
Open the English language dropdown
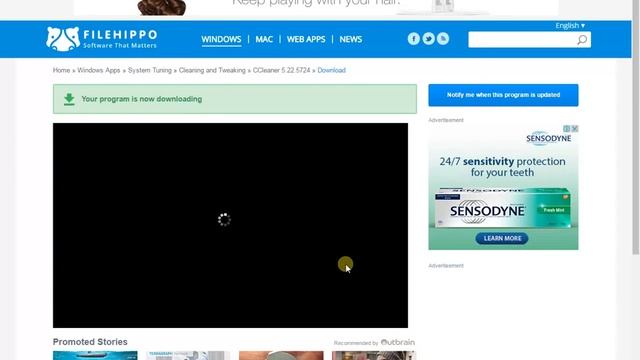click(x=570, y=25)
